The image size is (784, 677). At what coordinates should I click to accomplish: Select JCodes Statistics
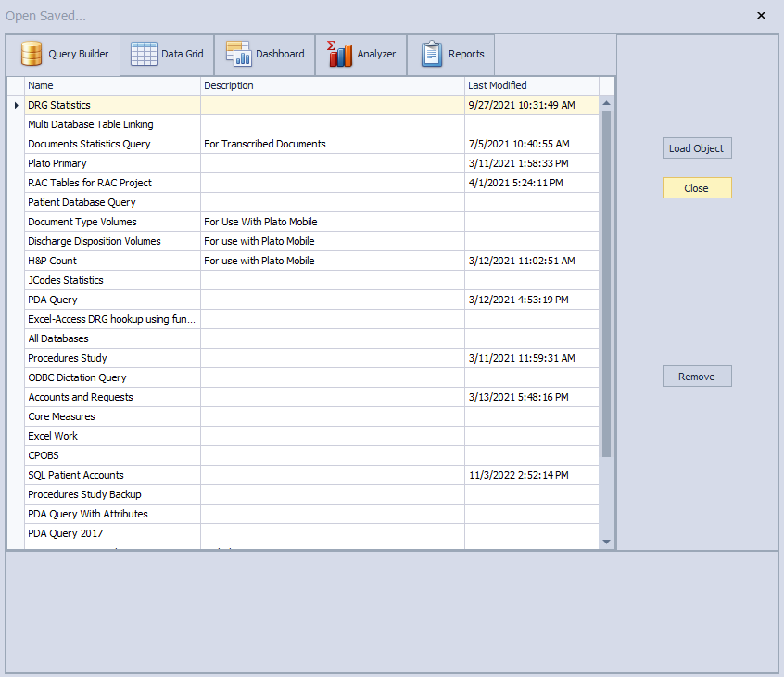tap(311, 281)
